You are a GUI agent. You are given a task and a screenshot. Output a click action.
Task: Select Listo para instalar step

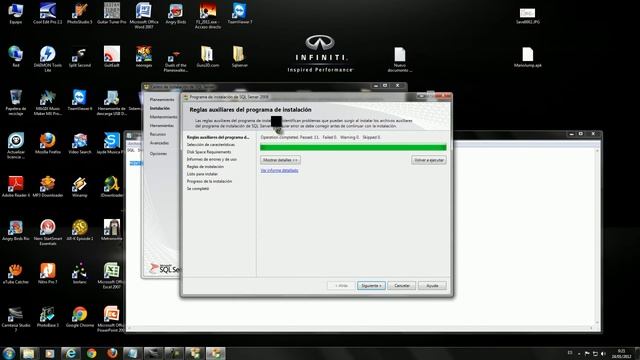(x=202, y=174)
